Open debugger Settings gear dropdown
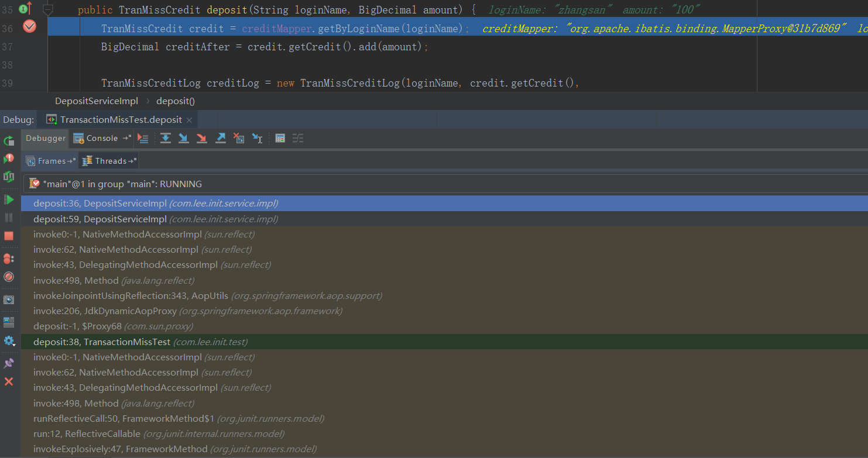868x458 pixels. click(9, 340)
